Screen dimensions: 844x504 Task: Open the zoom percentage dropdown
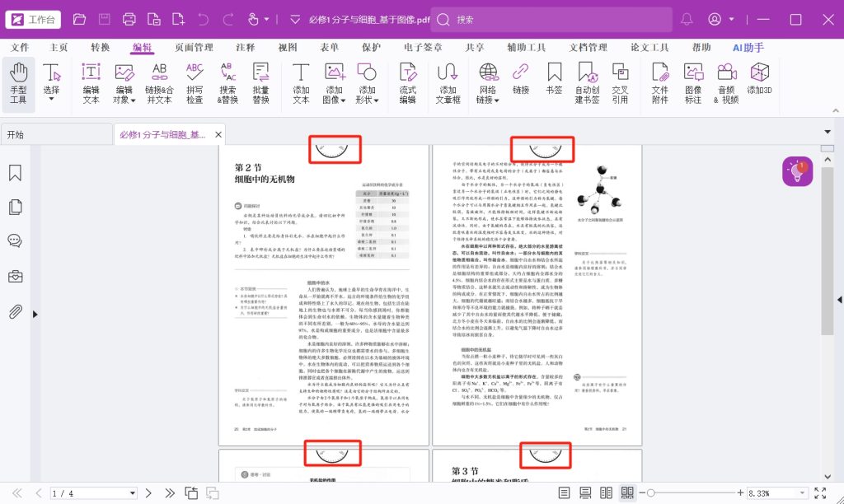tap(800, 493)
